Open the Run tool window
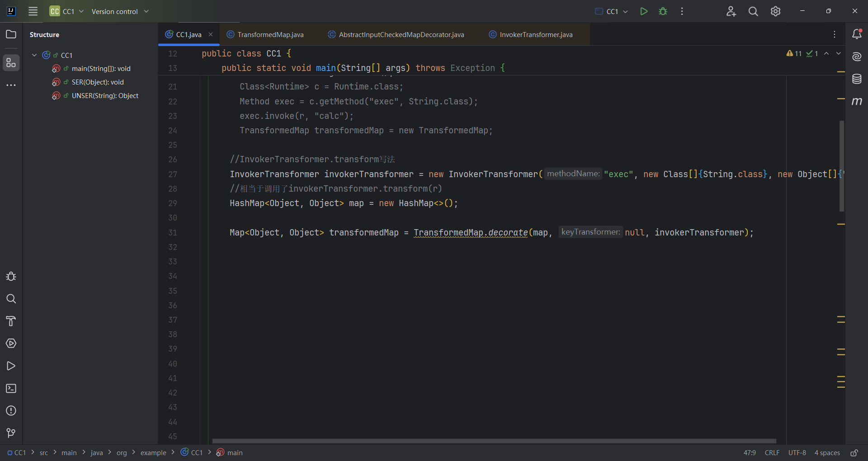 point(11,366)
